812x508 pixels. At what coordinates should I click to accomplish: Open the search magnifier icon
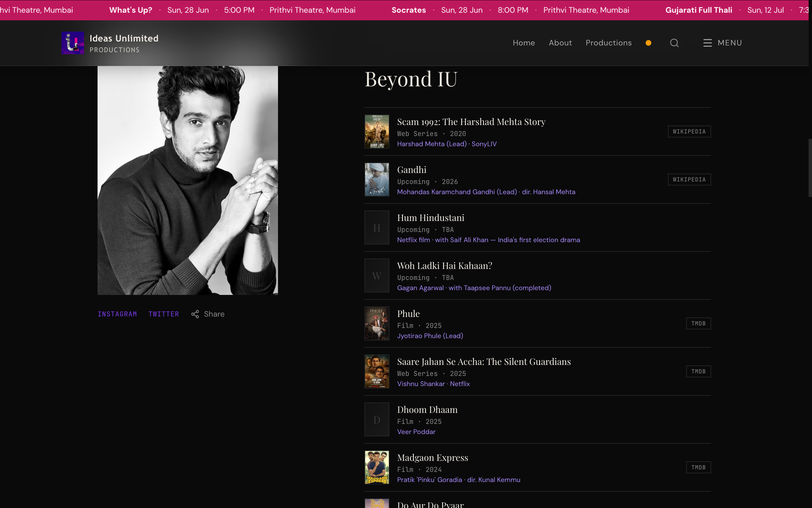674,43
